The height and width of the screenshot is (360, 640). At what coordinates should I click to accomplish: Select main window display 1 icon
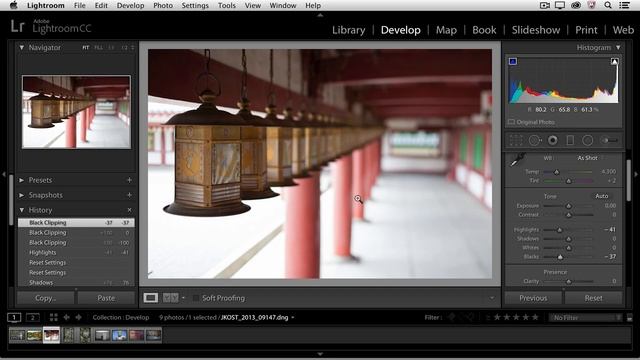pyautogui.click(x=14, y=317)
